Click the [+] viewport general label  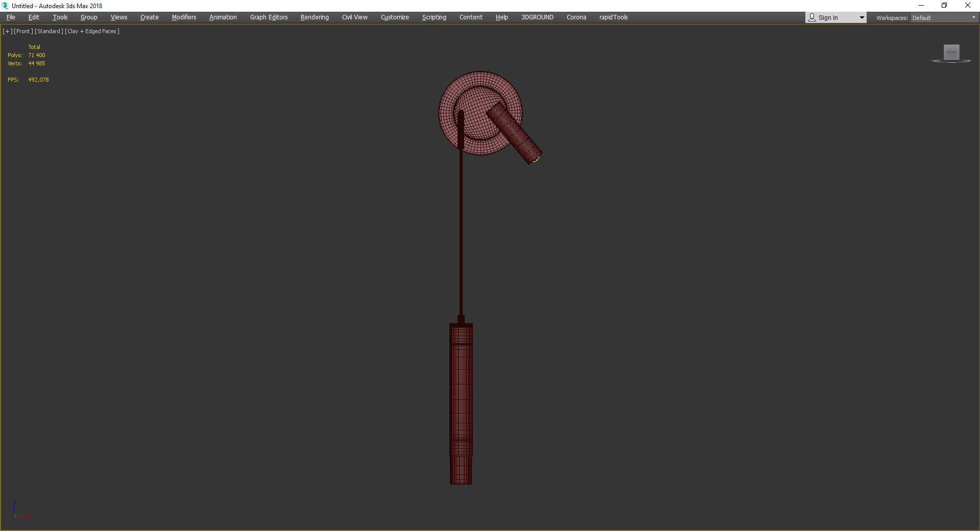(8, 31)
